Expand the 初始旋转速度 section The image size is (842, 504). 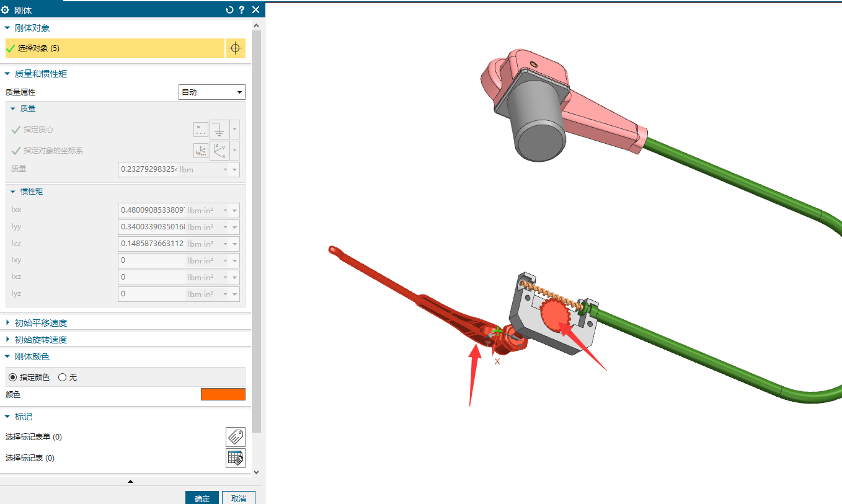[7, 340]
